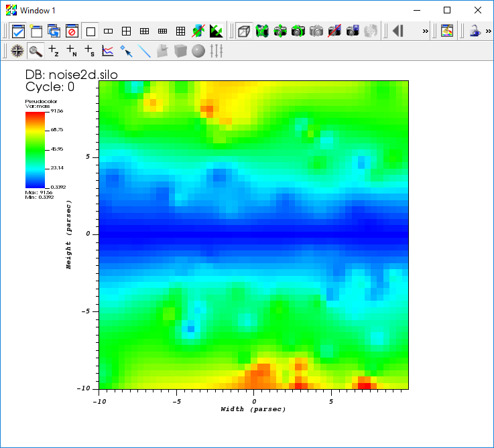The image size is (494, 448).
Task: Select the 1x1 single window layout
Action: 90,31
